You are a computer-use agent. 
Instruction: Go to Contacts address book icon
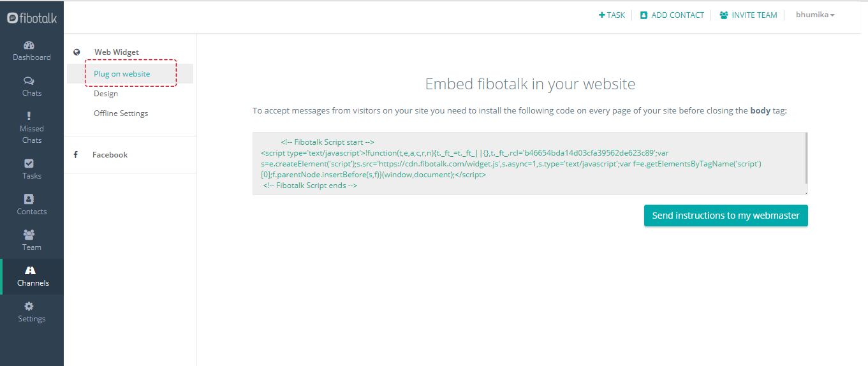coord(29,199)
